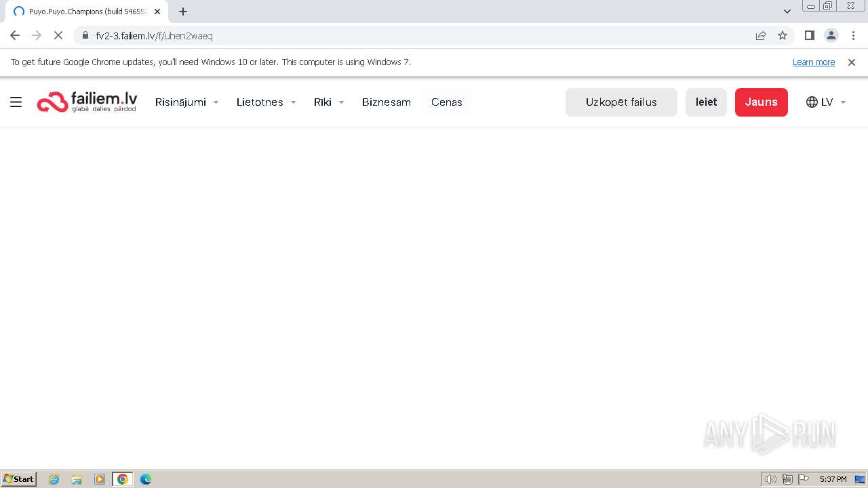
Task: Toggle the Chrome side panel
Action: click(809, 35)
